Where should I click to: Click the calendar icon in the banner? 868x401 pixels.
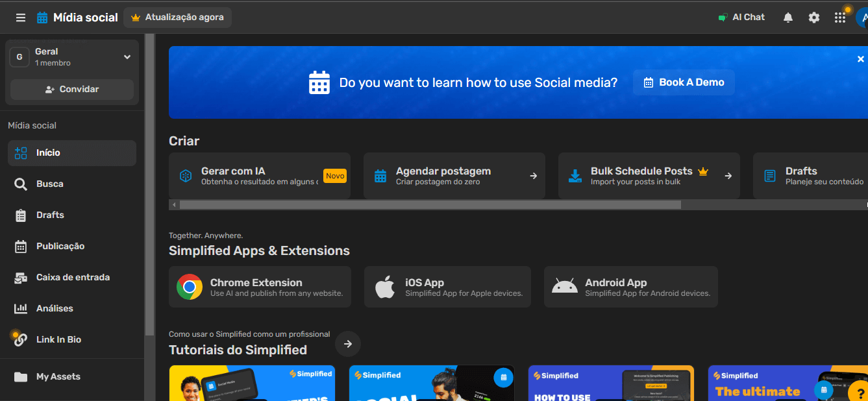(319, 83)
